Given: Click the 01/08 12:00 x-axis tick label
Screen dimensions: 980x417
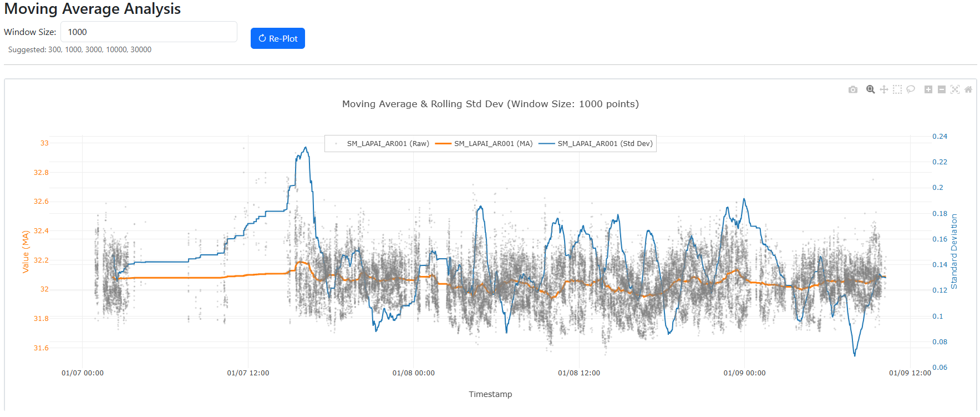Looking at the screenshot, I should click(x=579, y=373).
